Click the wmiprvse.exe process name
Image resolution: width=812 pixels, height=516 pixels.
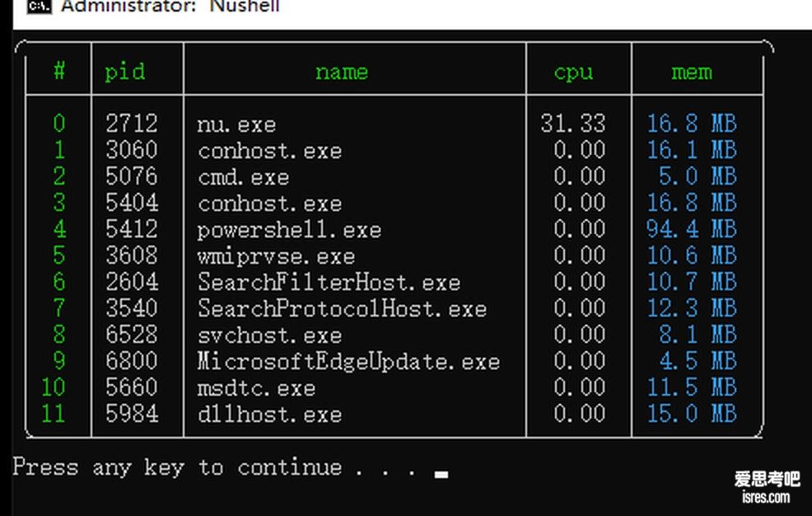277,256
